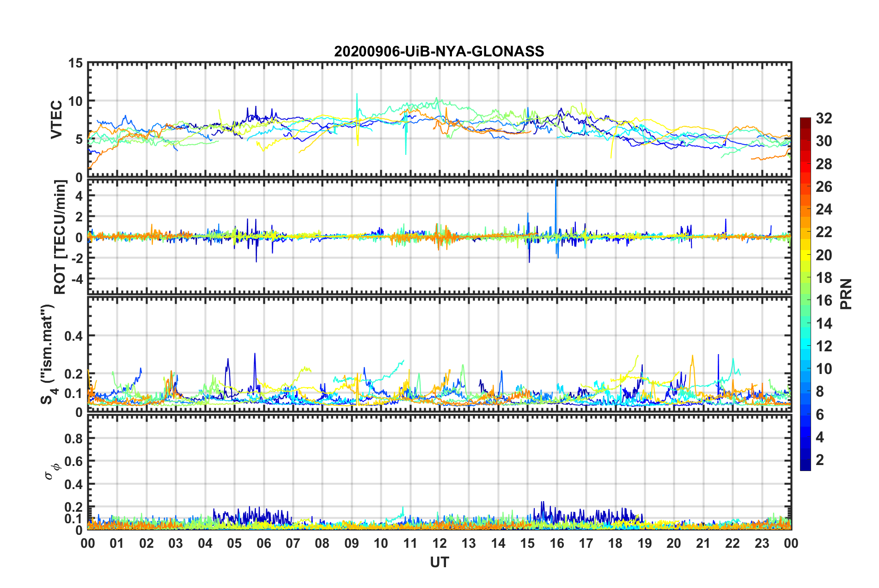The image size is (879, 588).
Task: Click the x-axis tick label 18
Action: click(x=616, y=543)
